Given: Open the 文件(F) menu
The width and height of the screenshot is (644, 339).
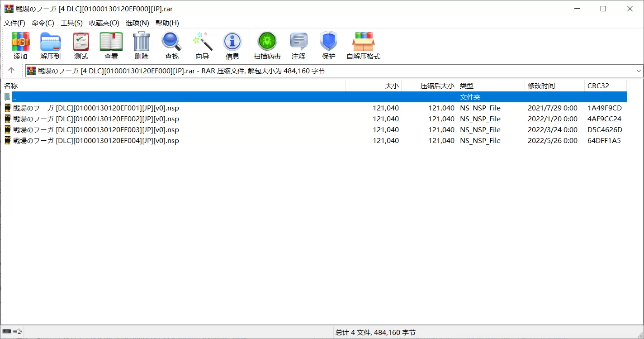Looking at the screenshot, I should point(14,23).
